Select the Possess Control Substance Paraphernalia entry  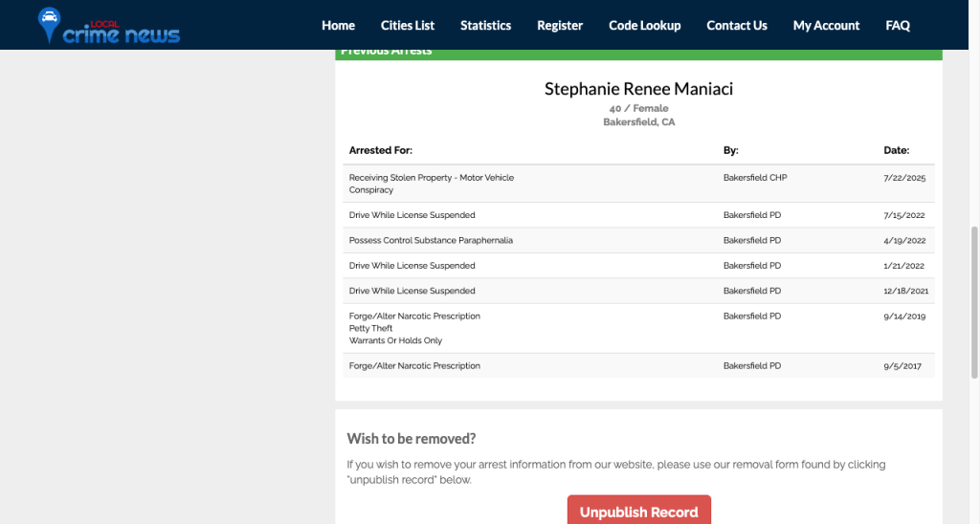431,241
